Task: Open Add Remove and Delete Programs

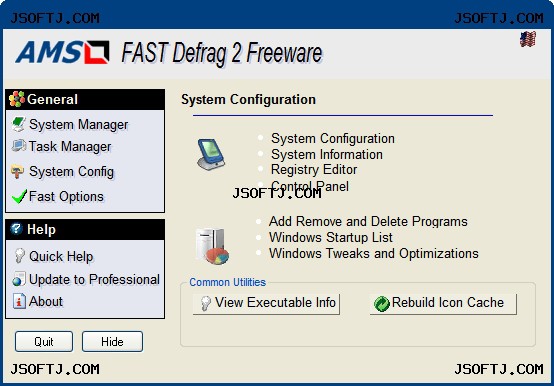Action: [x=368, y=221]
